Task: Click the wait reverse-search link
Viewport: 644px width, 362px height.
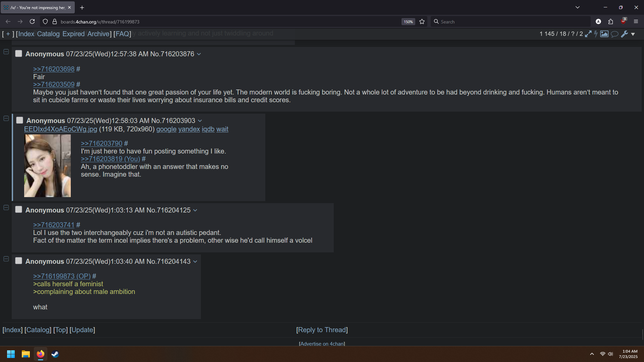Action: click(x=222, y=129)
